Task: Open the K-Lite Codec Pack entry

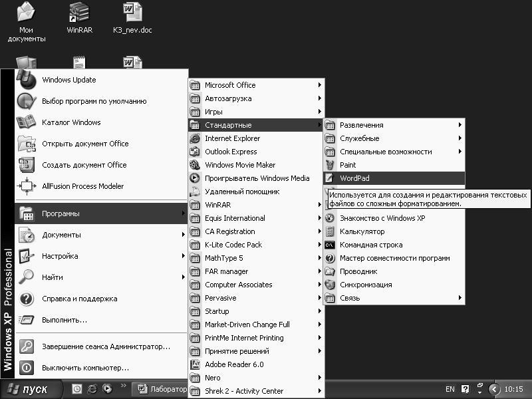Action: (255, 245)
